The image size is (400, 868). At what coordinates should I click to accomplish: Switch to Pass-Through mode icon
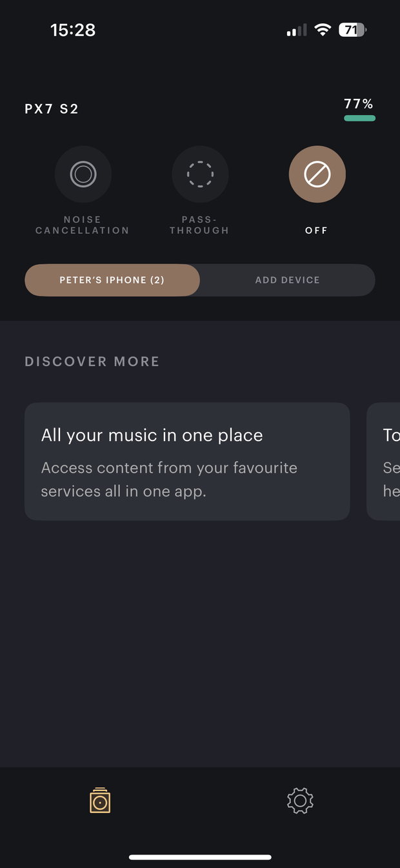click(200, 174)
